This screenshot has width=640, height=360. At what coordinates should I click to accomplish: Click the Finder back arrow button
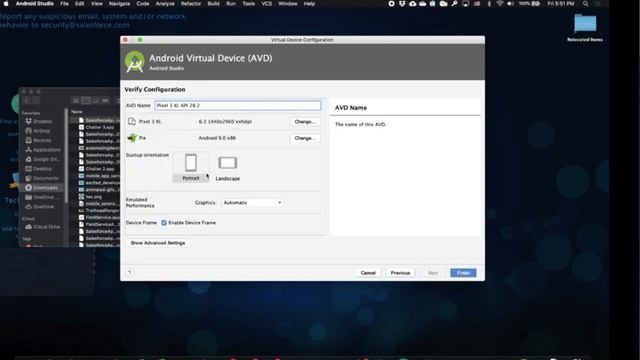pyautogui.click(x=27, y=100)
